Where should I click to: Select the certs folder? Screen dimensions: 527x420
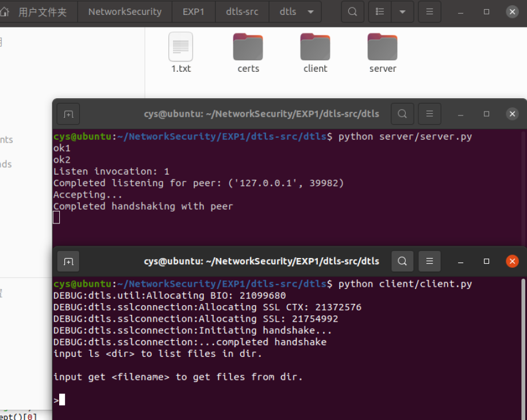click(248, 47)
